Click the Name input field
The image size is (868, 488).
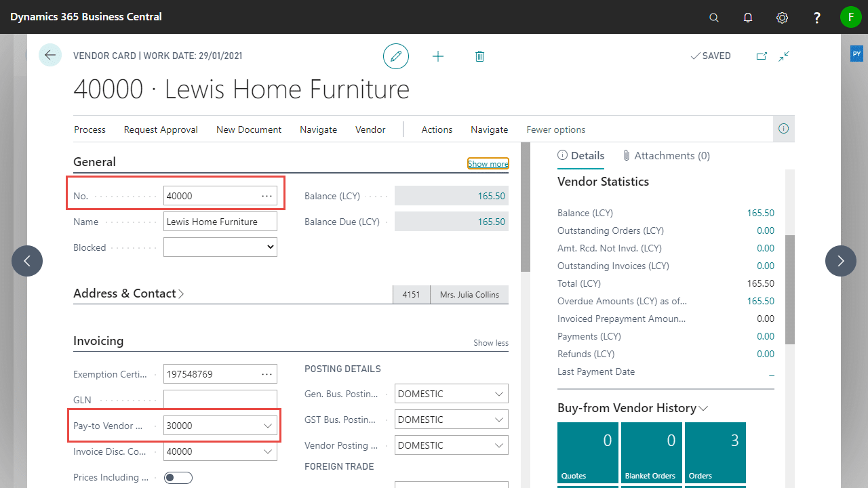pyautogui.click(x=220, y=222)
